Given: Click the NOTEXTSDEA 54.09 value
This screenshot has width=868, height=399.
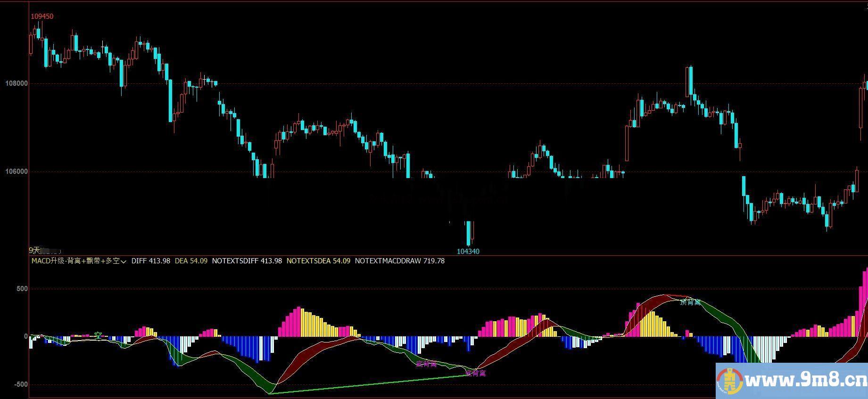Looking at the screenshot, I should click(x=319, y=261).
